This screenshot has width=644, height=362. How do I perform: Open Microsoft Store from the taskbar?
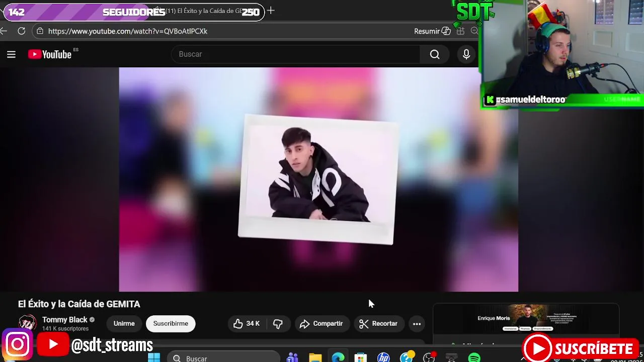tap(361, 358)
